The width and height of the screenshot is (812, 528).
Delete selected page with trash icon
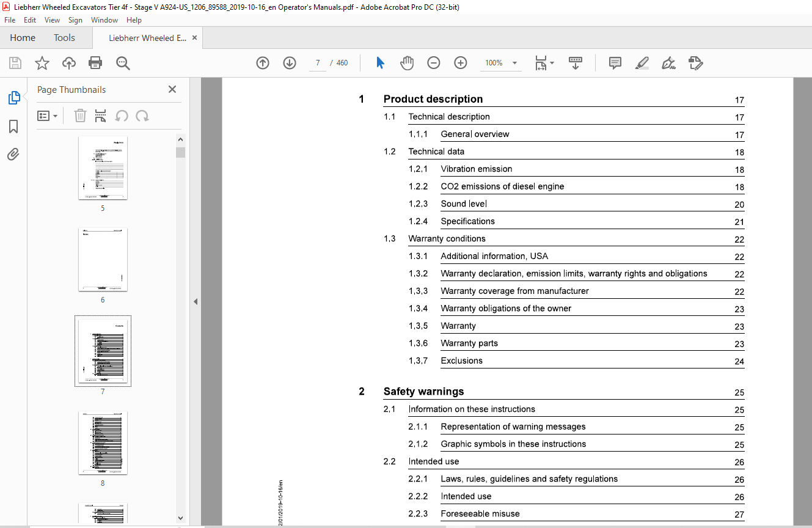(80, 116)
